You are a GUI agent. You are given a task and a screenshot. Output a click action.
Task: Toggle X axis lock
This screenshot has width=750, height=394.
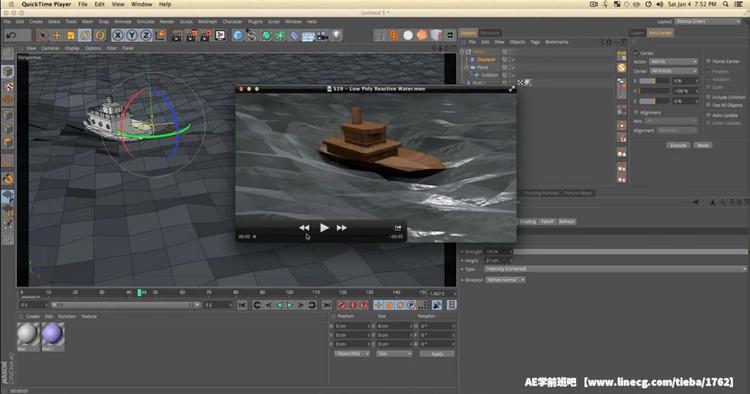pos(118,35)
